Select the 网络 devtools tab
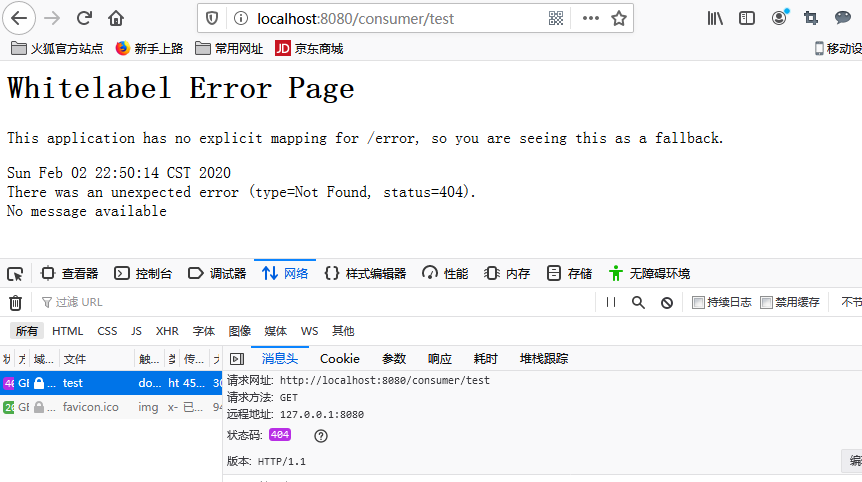862x482 pixels. click(x=285, y=274)
